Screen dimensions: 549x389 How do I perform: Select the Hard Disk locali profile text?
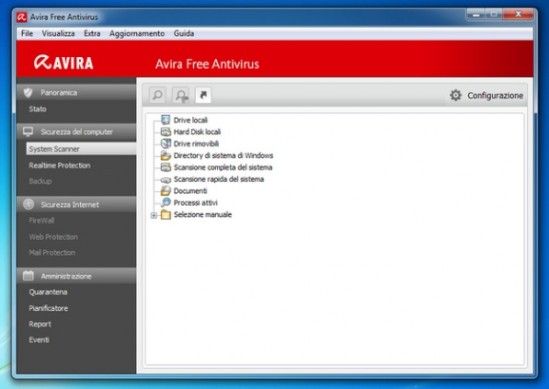click(197, 132)
